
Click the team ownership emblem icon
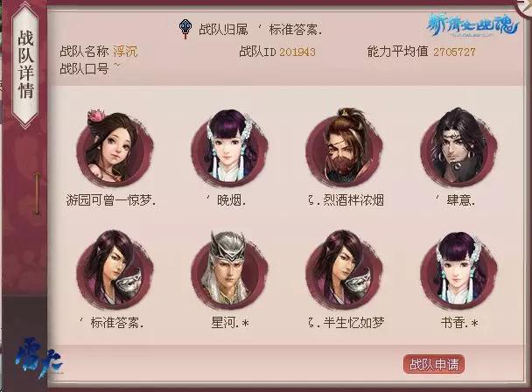pyautogui.click(x=185, y=29)
